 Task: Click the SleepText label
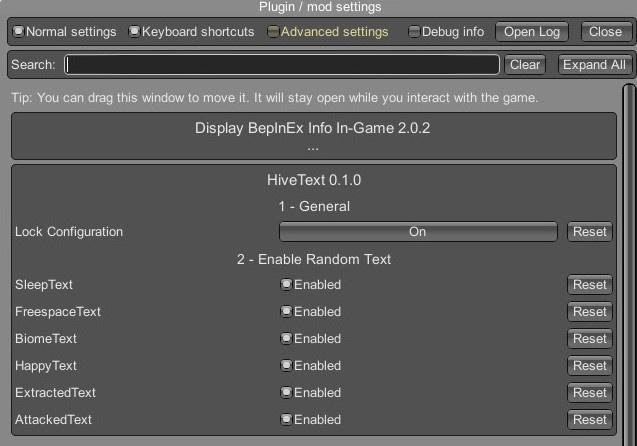[44, 285]
